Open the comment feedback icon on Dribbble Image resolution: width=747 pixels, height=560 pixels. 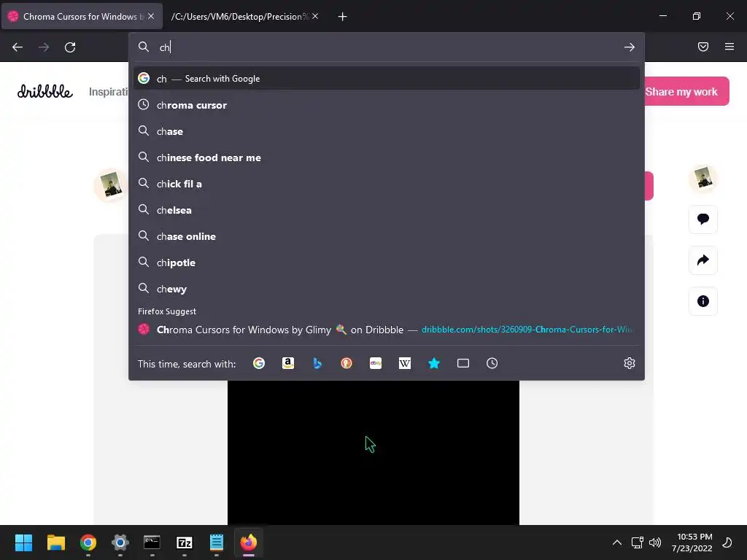pos(703,219)
